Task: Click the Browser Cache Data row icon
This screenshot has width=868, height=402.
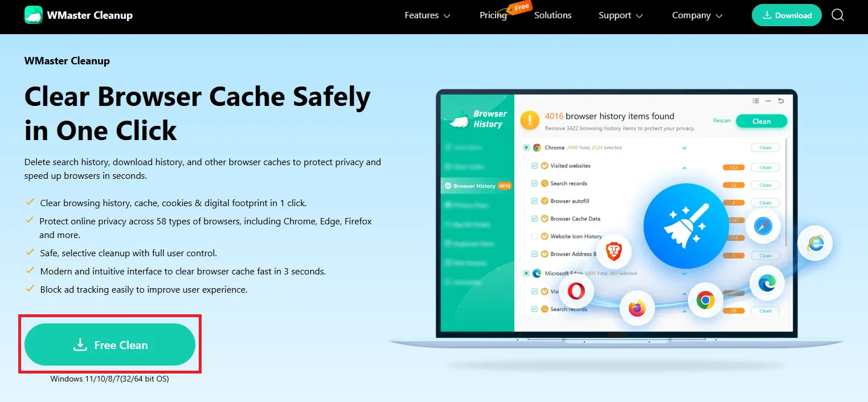Action: pos(545,219)
